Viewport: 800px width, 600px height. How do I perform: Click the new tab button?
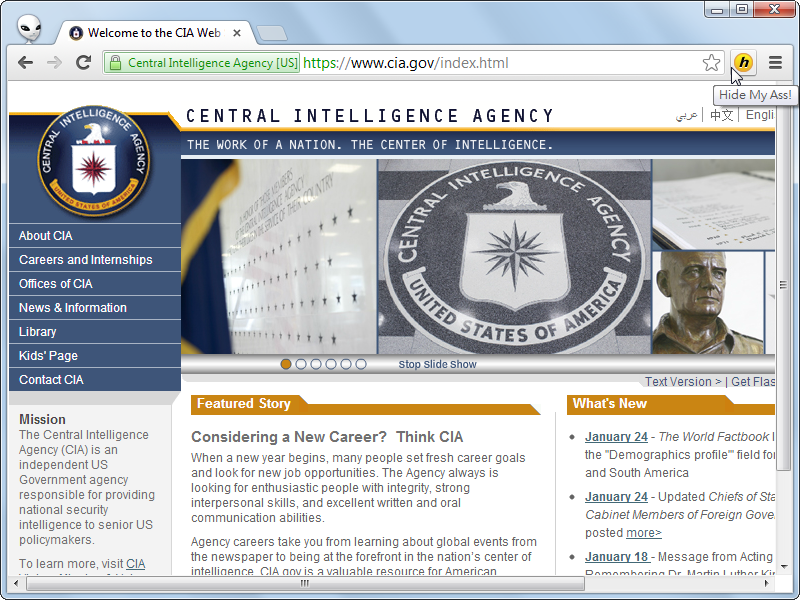[x=272, y=33]
